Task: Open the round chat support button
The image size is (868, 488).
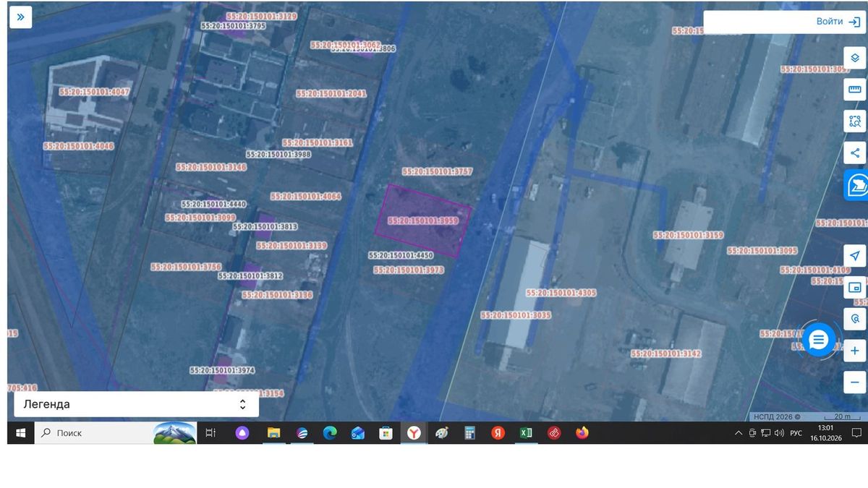Action: [x=818, y=339]
